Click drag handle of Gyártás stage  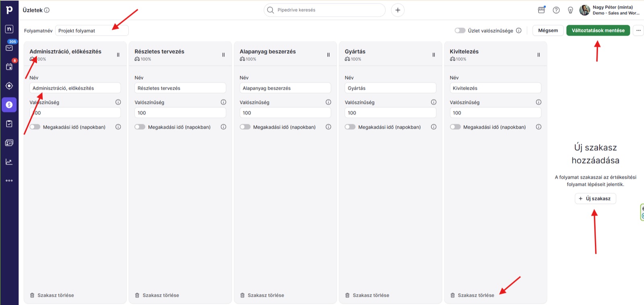click(433, 55)
